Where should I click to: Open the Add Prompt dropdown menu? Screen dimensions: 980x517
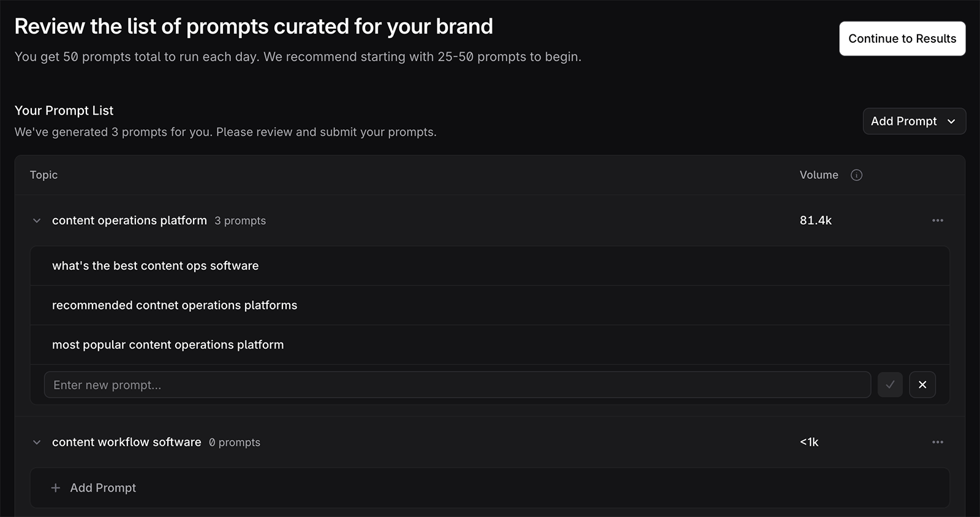[x=914, y=121]
